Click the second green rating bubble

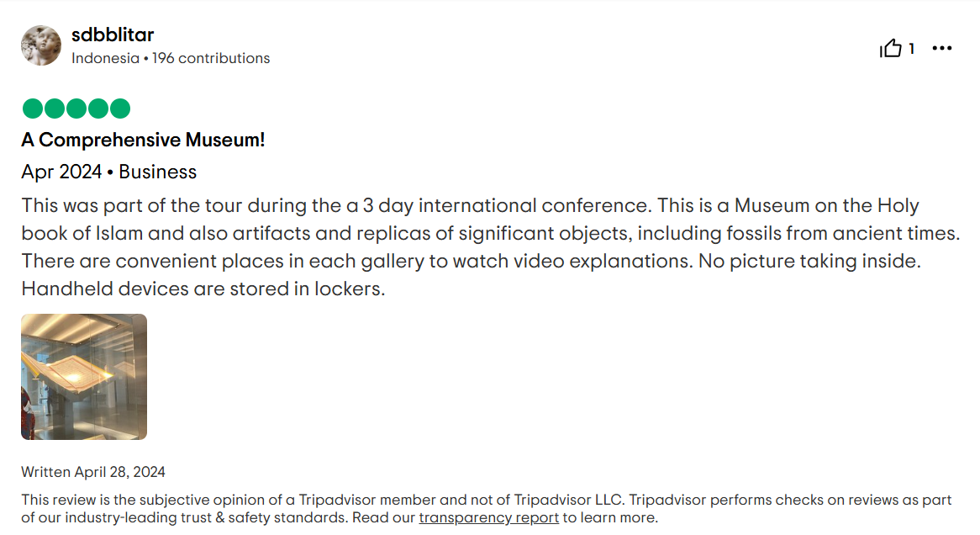tap(55, 109)
